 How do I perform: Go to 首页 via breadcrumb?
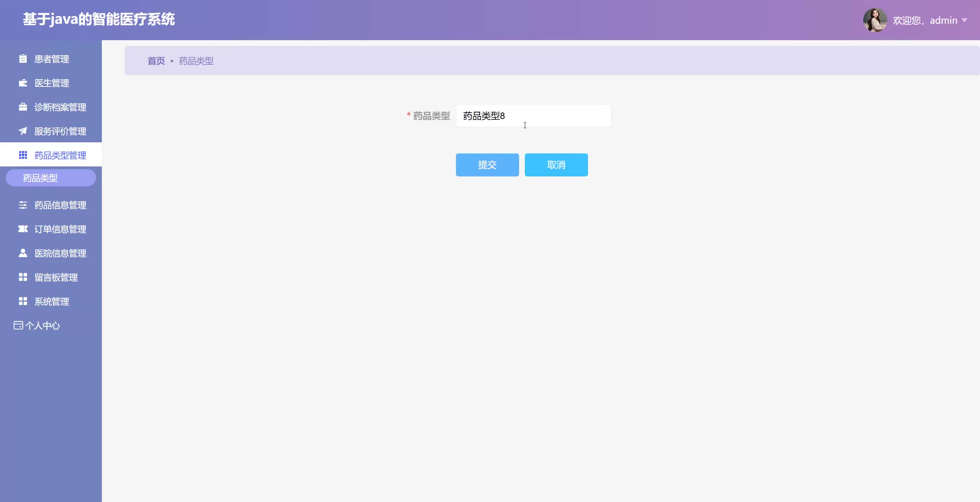156,61
